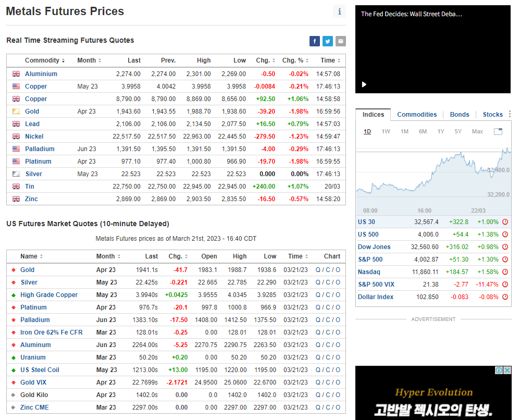520x420 pixels.
Task: Select the 1W chart timeframe
Action: [x=386, y=131]
